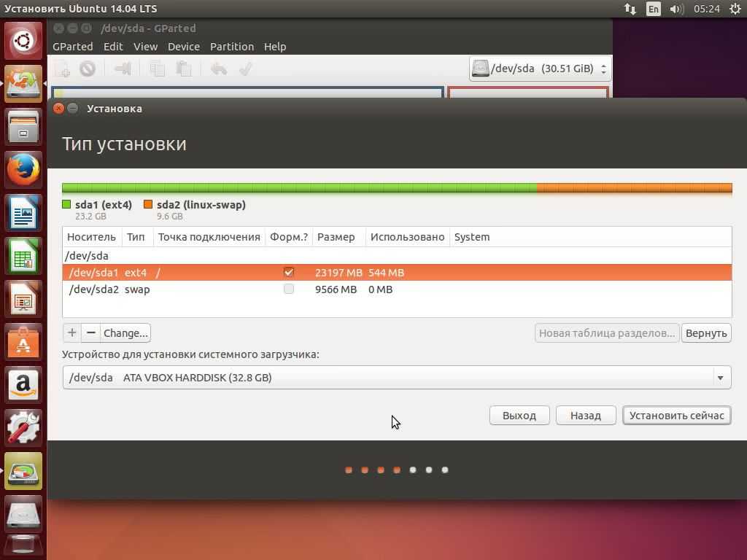
Task: Open System Settings from the launcher
Action: tap(23, 427)
